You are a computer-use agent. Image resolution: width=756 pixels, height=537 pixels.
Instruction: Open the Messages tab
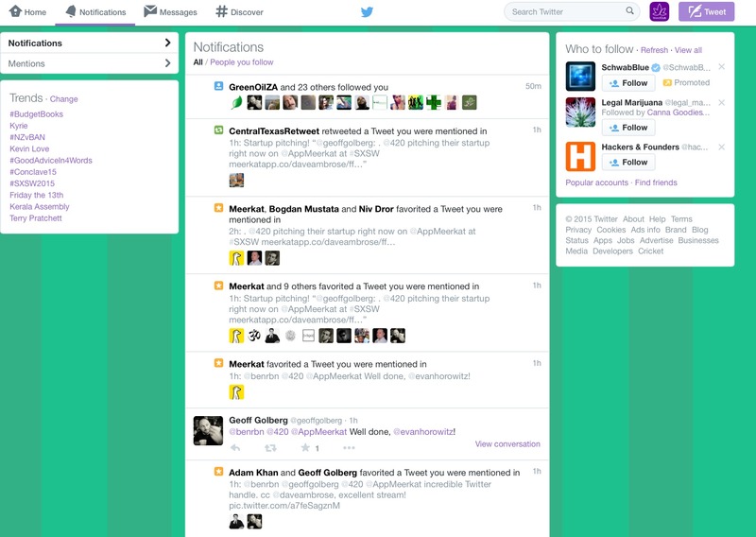170,11
